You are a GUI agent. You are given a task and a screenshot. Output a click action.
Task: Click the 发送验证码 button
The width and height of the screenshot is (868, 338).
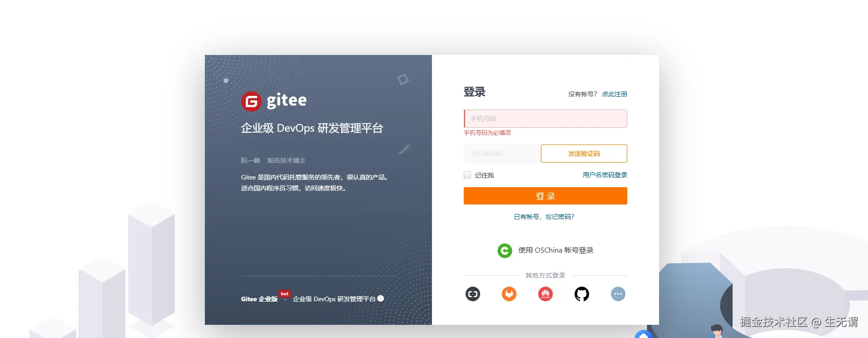584,154
